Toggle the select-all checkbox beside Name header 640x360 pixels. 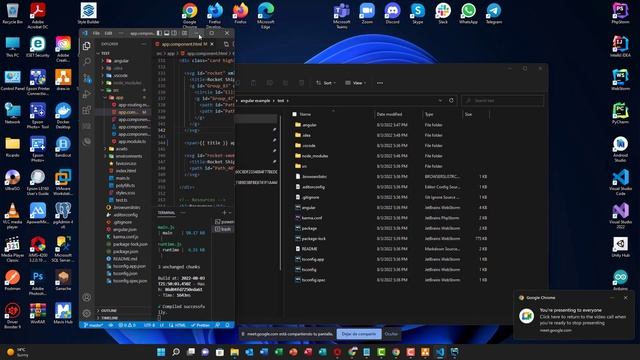pyautogui.click(x=294, y=114)
